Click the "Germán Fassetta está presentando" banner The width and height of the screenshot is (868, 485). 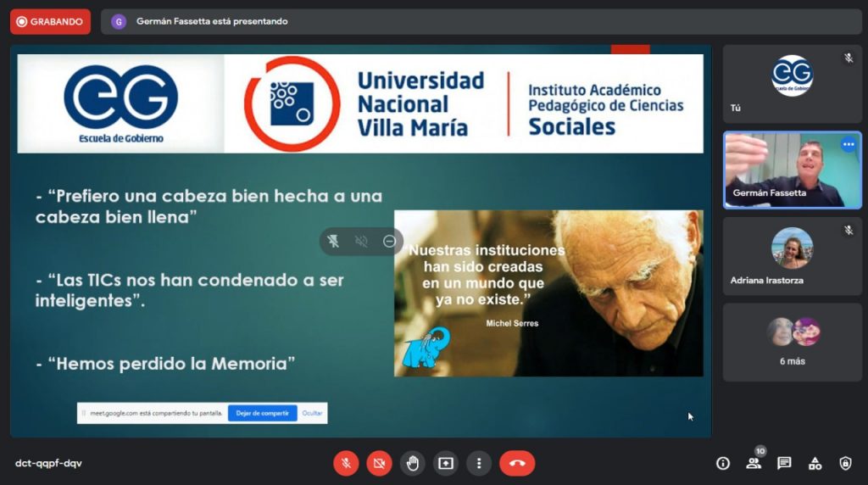212,21
